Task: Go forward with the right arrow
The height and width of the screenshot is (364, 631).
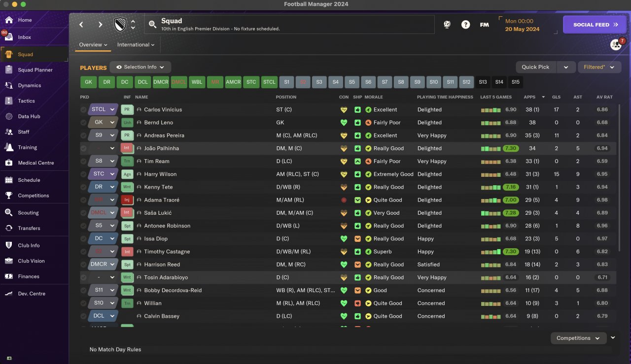Action: point(101,25)
